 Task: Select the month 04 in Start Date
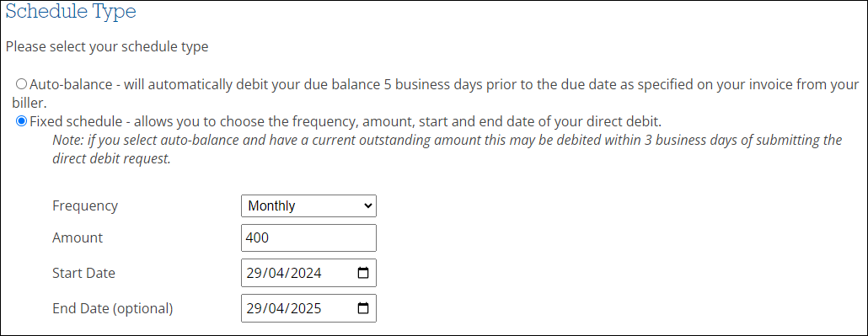pyautogui.click(x=276, y=273)
